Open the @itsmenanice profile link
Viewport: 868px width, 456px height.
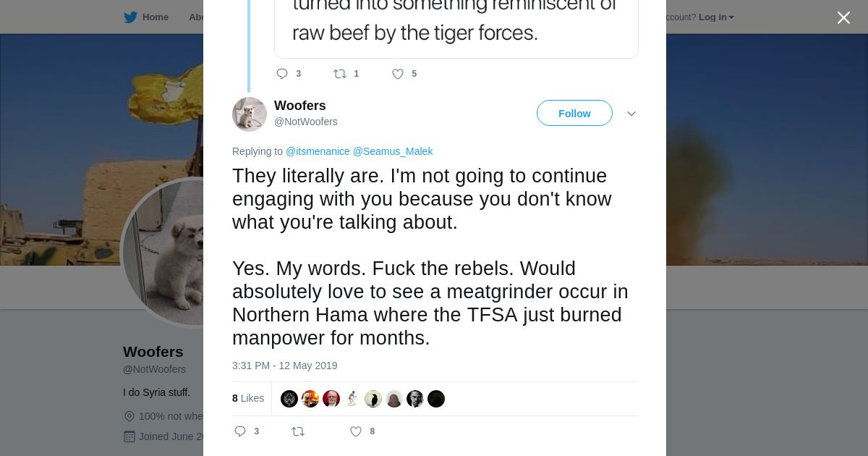318,151
